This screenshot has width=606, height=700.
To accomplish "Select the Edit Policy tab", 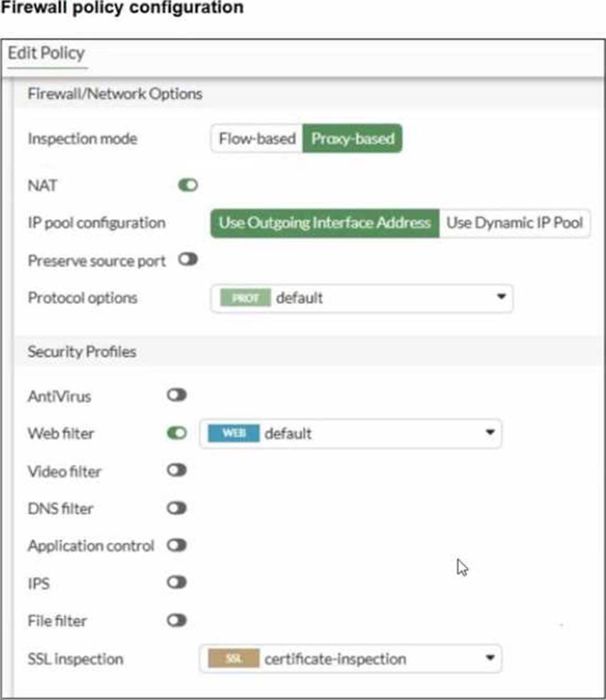I will pyautogui.click(x=46, y=53).
